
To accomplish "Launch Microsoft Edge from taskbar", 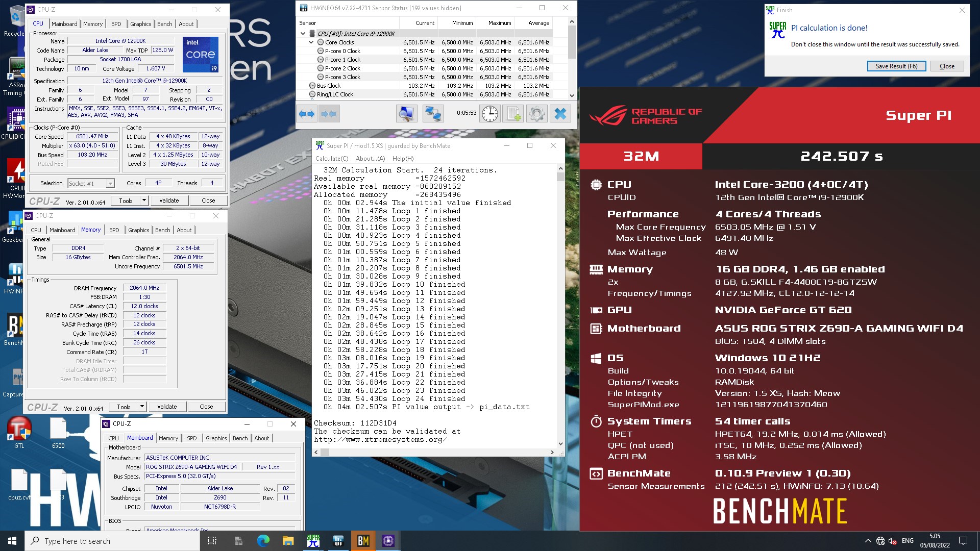I will (x=263, y=541).
